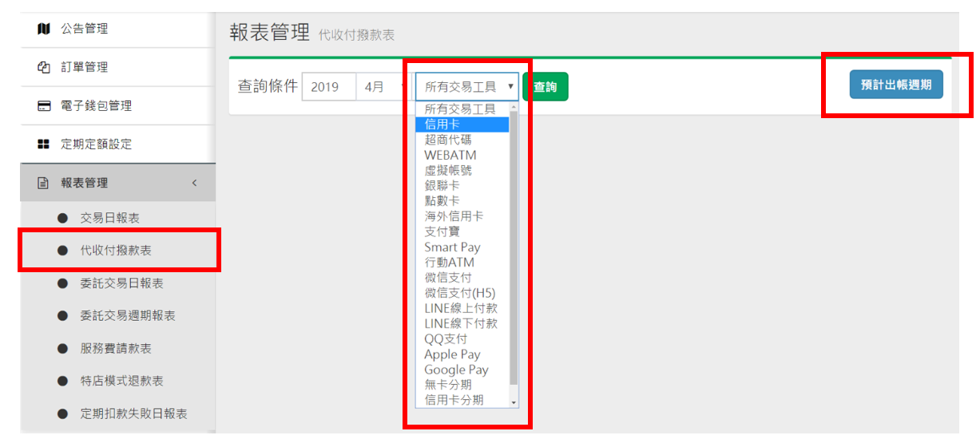Select LINE線上付款 option

pos(462,308)
